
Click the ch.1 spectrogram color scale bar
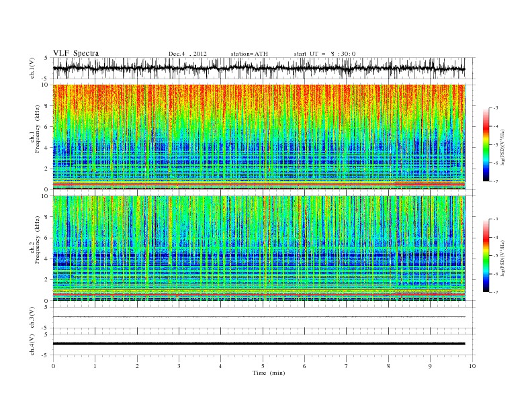pos(486,145)
